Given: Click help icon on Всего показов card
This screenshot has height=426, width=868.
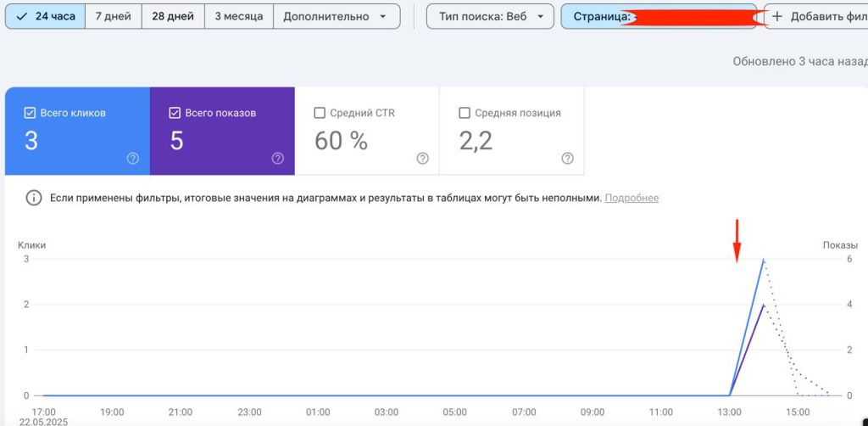Looking at the screenshot, I should 278,159.
